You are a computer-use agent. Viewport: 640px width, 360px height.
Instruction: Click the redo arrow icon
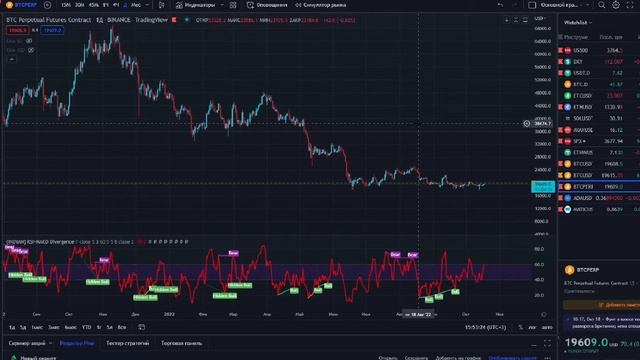tap(514, 5)
